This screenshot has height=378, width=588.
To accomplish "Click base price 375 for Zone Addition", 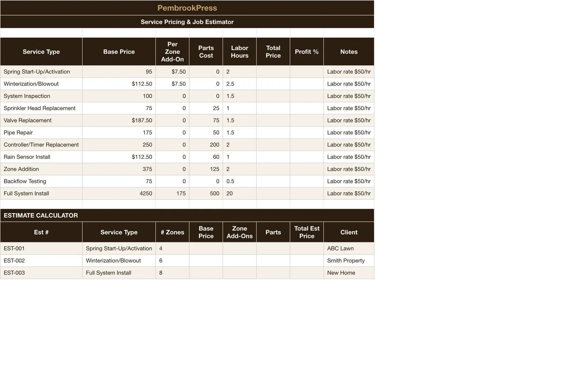I will click(x=119, y=169).
